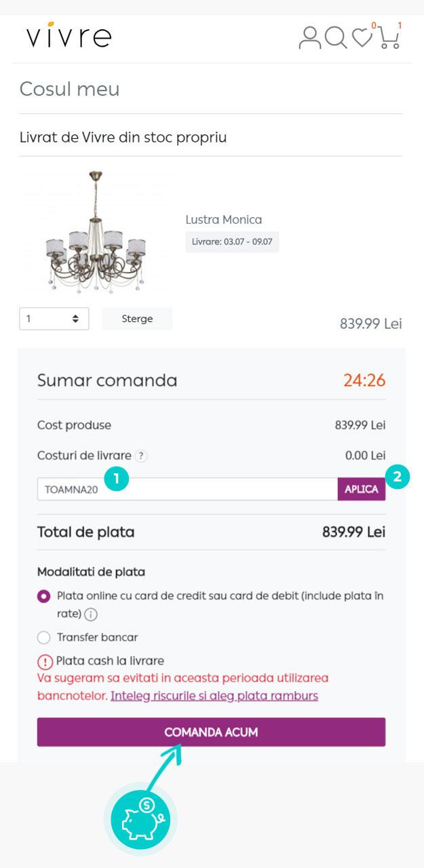Click the delivery costs help icon

tap(140, 456)
